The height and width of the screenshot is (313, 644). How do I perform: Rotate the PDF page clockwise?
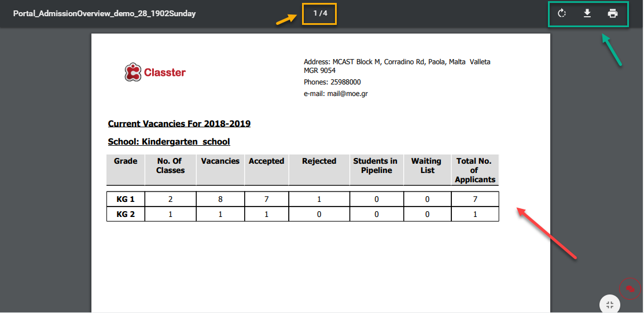click(x=562, y=13)
